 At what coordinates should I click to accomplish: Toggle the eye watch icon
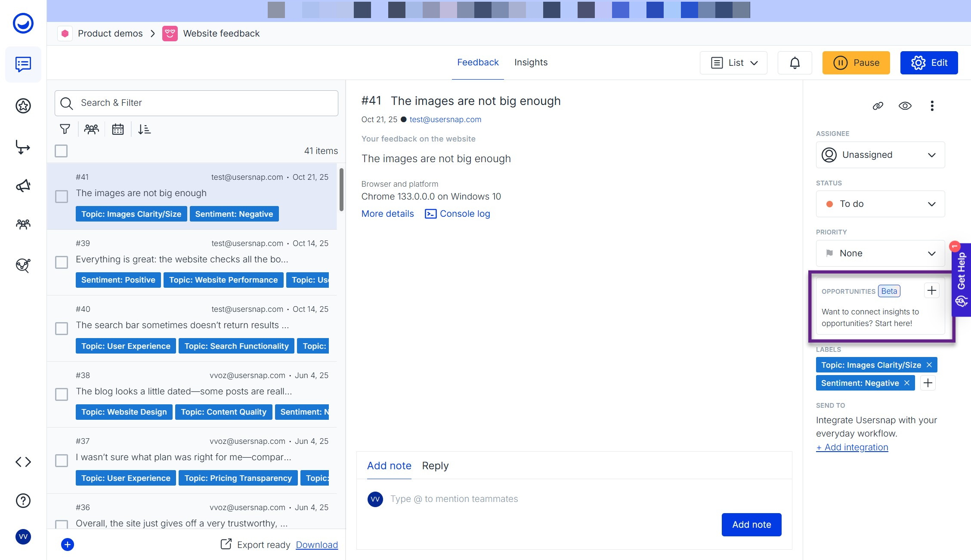coord(905,106)
